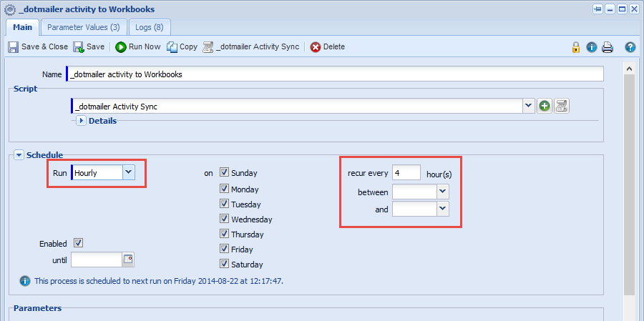
Task: Uncheck the Saturday checkbox
Action: coord(224,264)
